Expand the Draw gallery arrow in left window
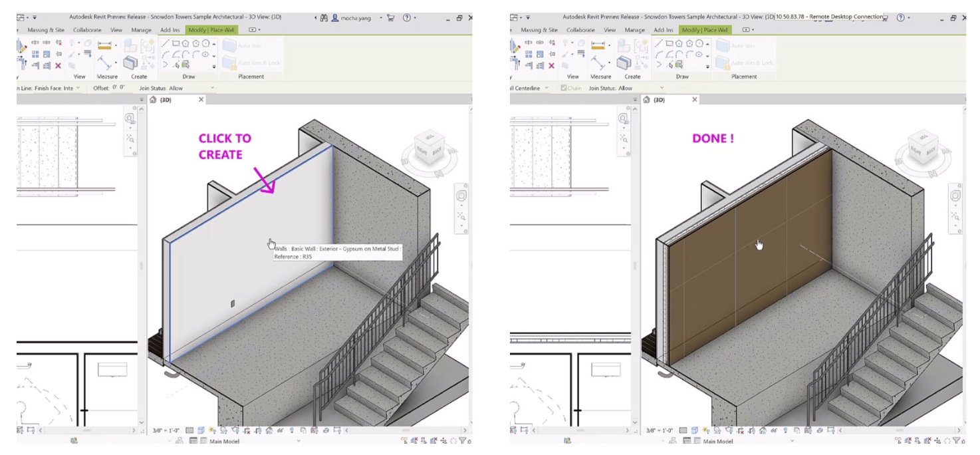 214,67
